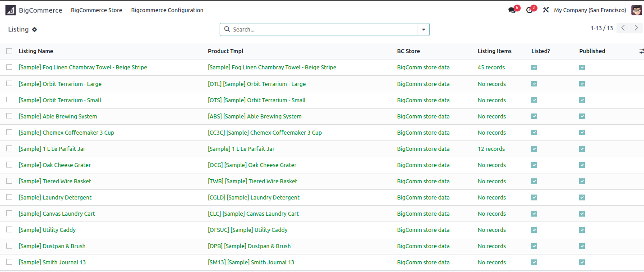Click the BigCommerce app title

41,10
